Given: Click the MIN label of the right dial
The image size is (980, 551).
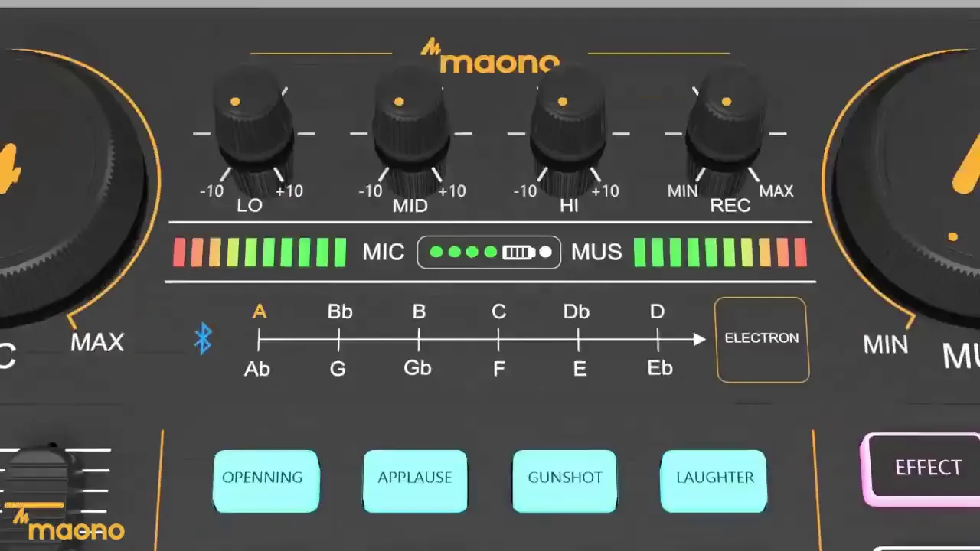Looking at the screenshot, I should 886,344.
